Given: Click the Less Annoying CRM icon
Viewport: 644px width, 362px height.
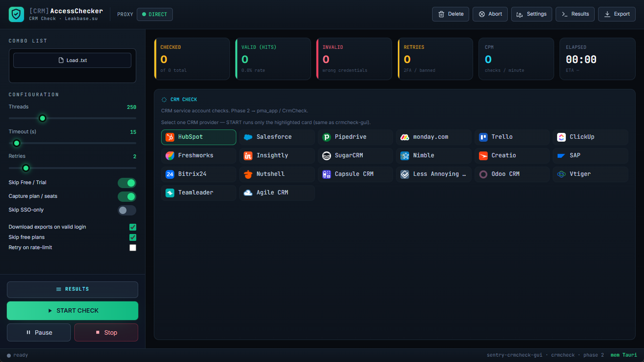Looking at the screenshot, I should (x=405, y=174).
